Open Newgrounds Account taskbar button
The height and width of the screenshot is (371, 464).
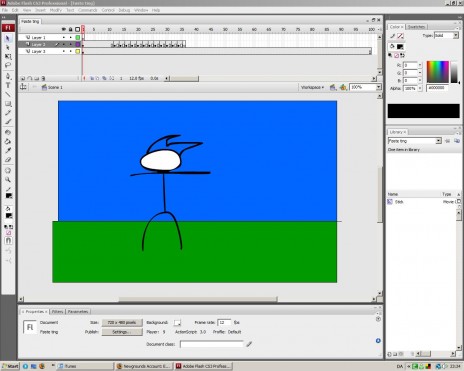(144, 366)
